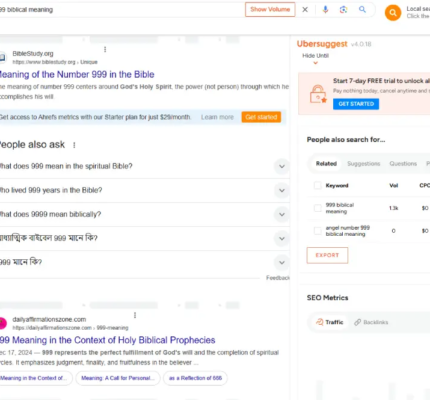This screenshot has width=430, height=400.
Task: Check the 'angel number 999 biblical meaning' box
Action: click(318, 231)
